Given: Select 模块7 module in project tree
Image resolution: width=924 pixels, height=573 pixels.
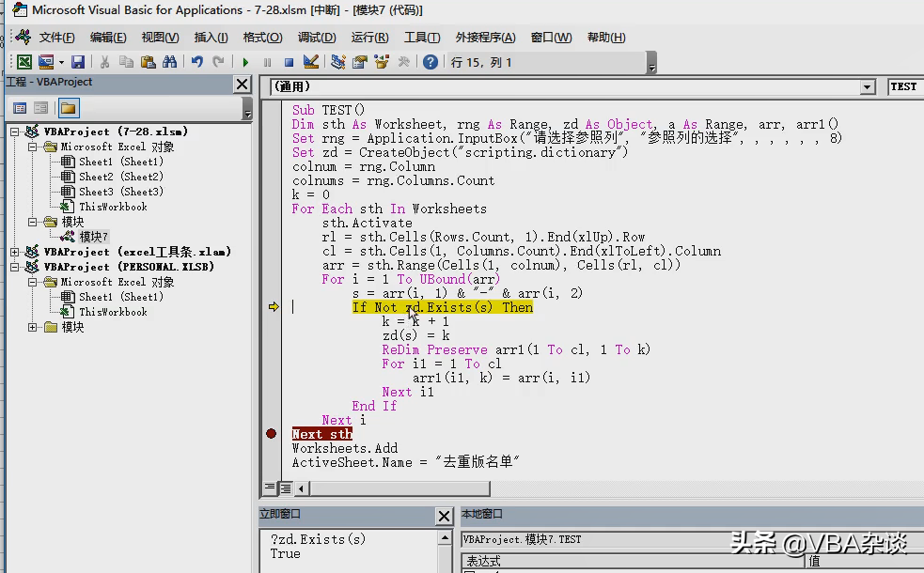Looking at the screenshot, I should point(93,237).
